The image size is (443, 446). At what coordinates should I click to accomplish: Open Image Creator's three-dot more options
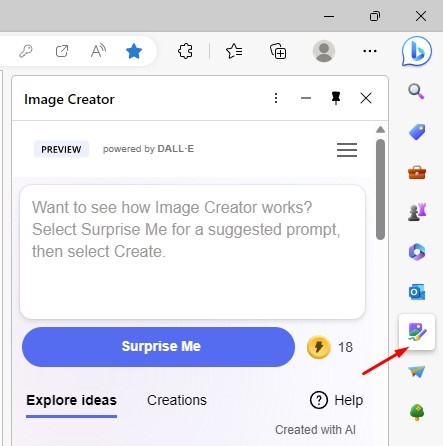pos(276,98)
